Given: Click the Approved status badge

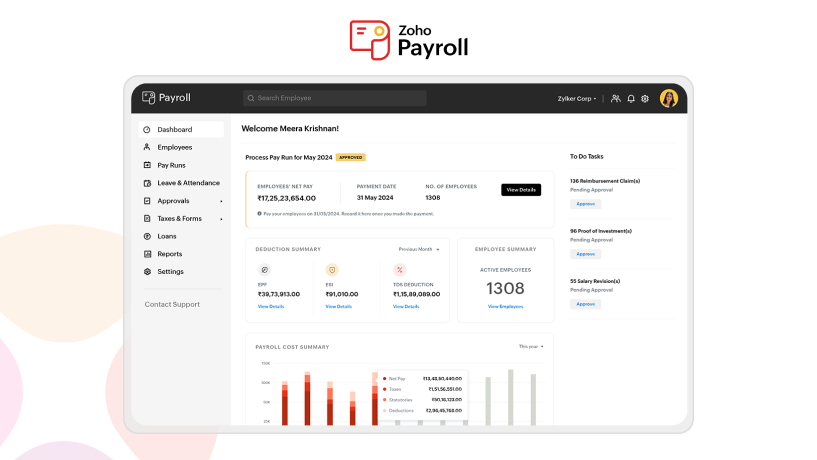Looking at the screenshot, I should [351, 157].
